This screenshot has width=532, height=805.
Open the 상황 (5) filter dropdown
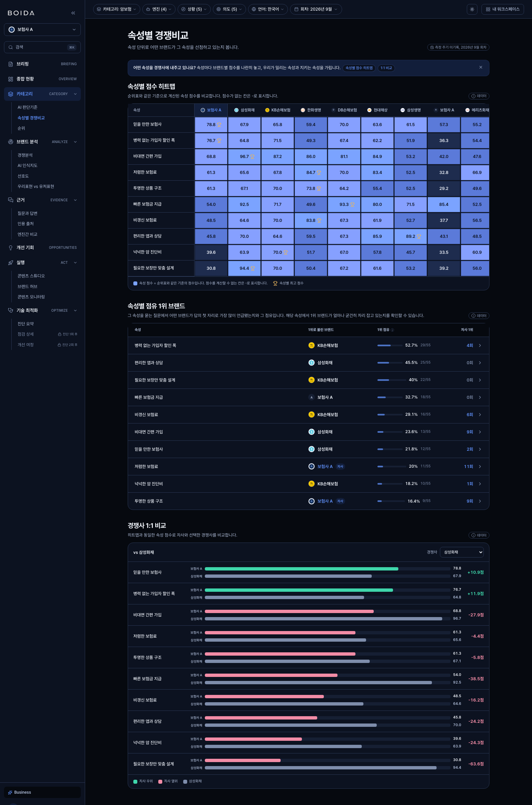click(194, 9)
